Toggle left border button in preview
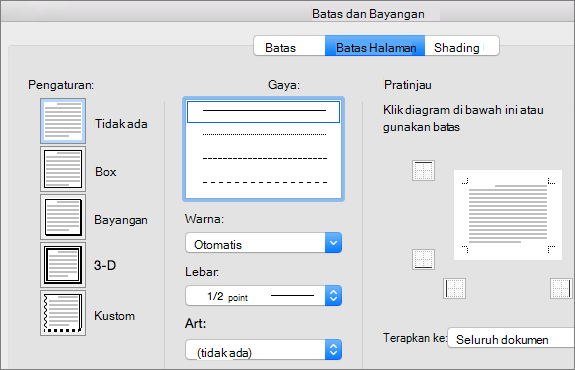The width and height of the screenshot is (575, 370). point(454,288)
